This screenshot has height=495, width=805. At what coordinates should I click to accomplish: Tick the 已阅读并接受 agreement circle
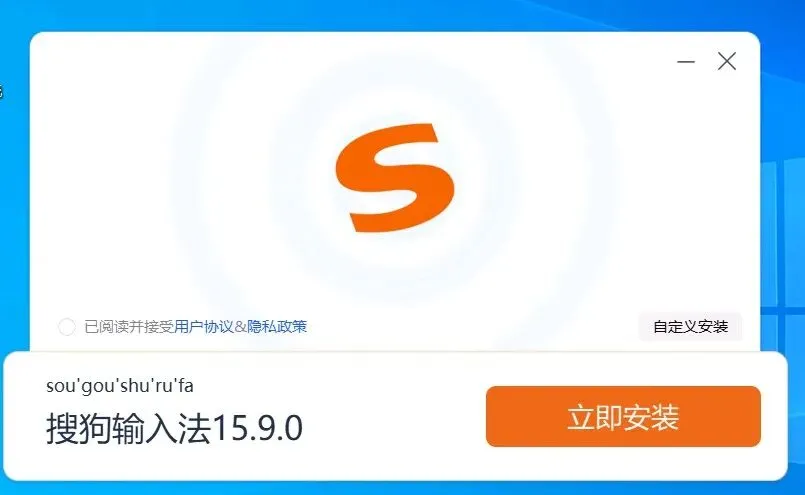click(x=67, y=327)
